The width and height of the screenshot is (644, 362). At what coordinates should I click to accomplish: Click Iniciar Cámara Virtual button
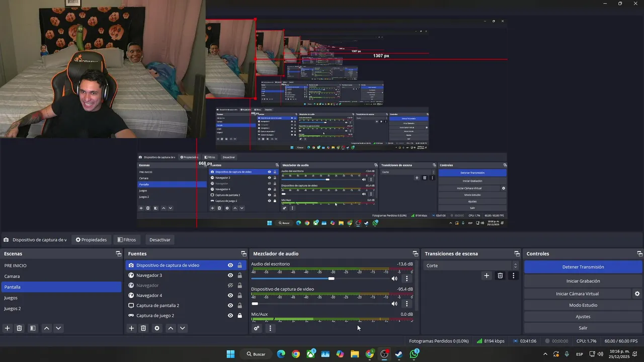pyautogui.click(x=577, y=294)
